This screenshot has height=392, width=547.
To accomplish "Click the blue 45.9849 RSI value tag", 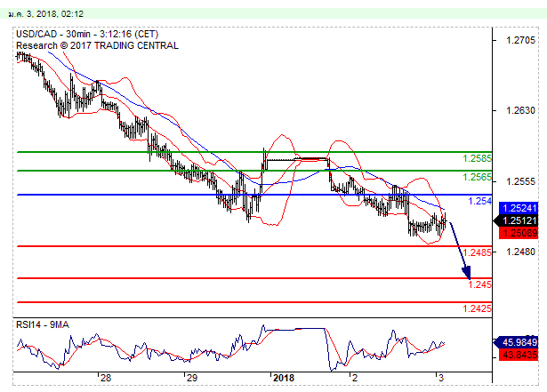I will click(x=516, y=342).
